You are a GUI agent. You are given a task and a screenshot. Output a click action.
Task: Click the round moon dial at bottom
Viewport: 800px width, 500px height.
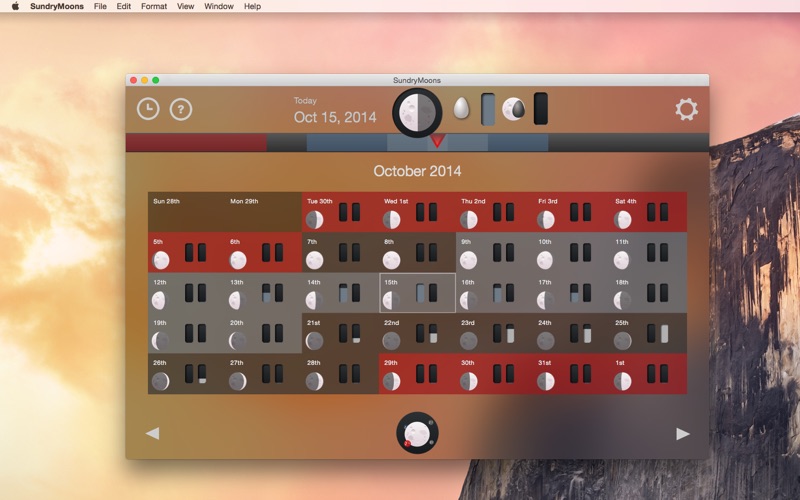tap(417, 433)
